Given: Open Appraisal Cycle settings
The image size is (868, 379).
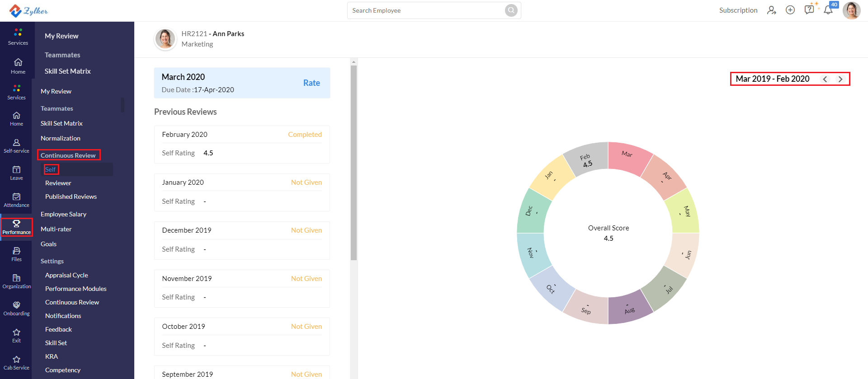Looking at the screenshot, I should tap(66, 275).
